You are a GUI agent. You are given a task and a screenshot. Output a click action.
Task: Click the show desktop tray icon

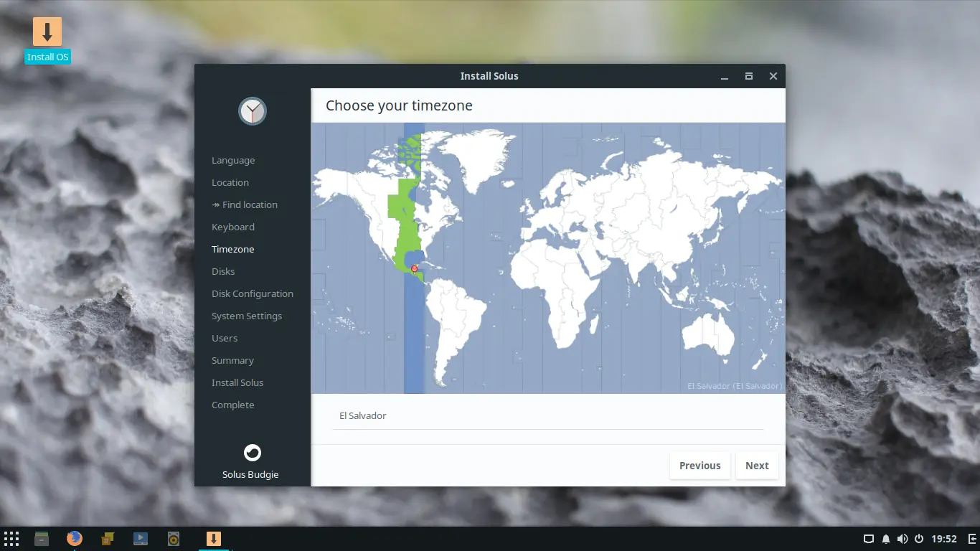click(x=868, y=539)
